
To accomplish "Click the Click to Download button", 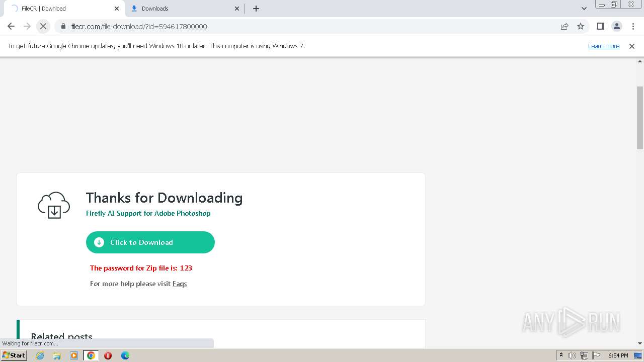I will 150,242.
